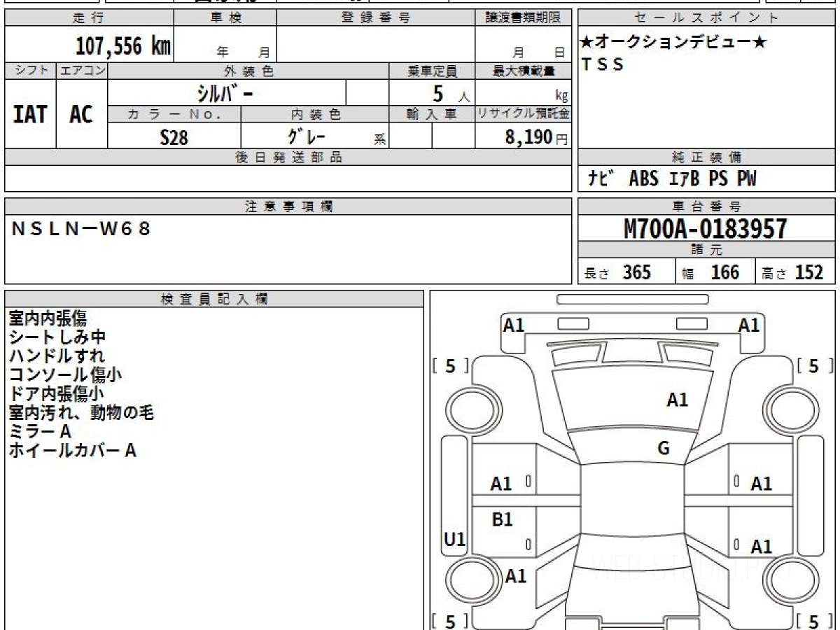Select the 5 人 seating capacity value

(x=451, y=94)
